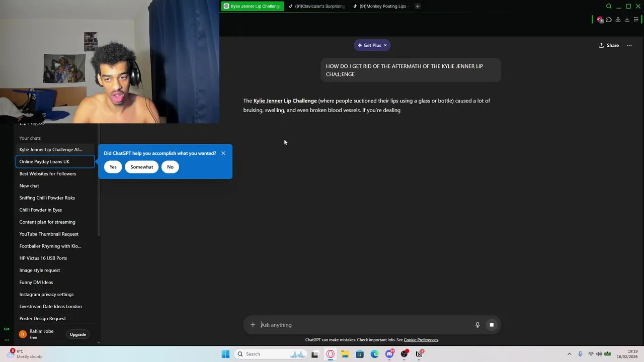
Task: Open the Image style request chat
Action: coord(55,270)
